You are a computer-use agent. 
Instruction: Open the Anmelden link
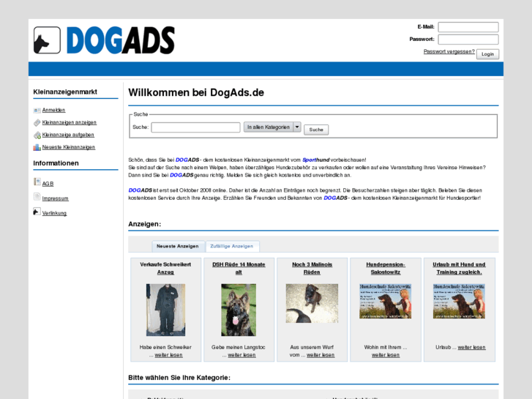point(53,110)
